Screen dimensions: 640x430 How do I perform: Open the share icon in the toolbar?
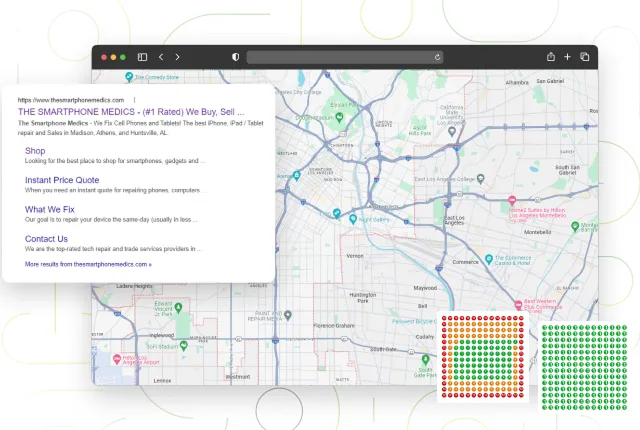(551, 57)
